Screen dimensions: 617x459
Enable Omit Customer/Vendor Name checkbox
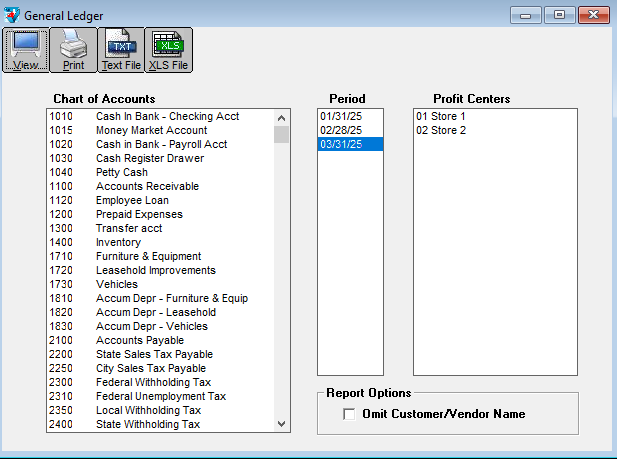(349, 414)
